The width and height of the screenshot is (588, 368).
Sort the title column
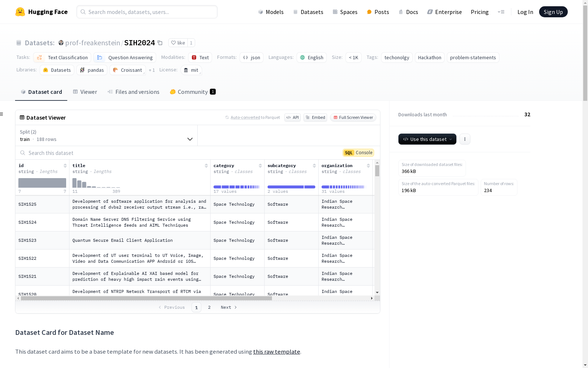tap(206, 166)
